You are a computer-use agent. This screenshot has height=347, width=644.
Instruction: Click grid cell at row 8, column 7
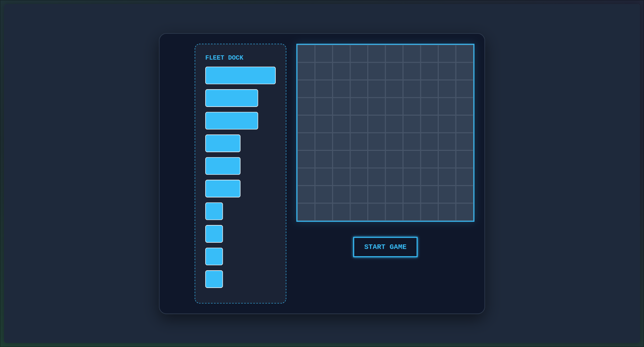click(412, 177)
